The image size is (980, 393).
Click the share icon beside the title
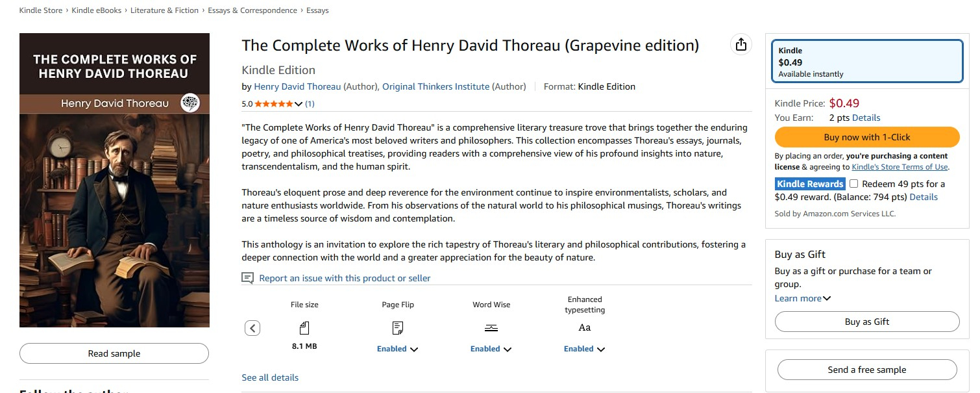pyautogui.click(x=741, y=45)
